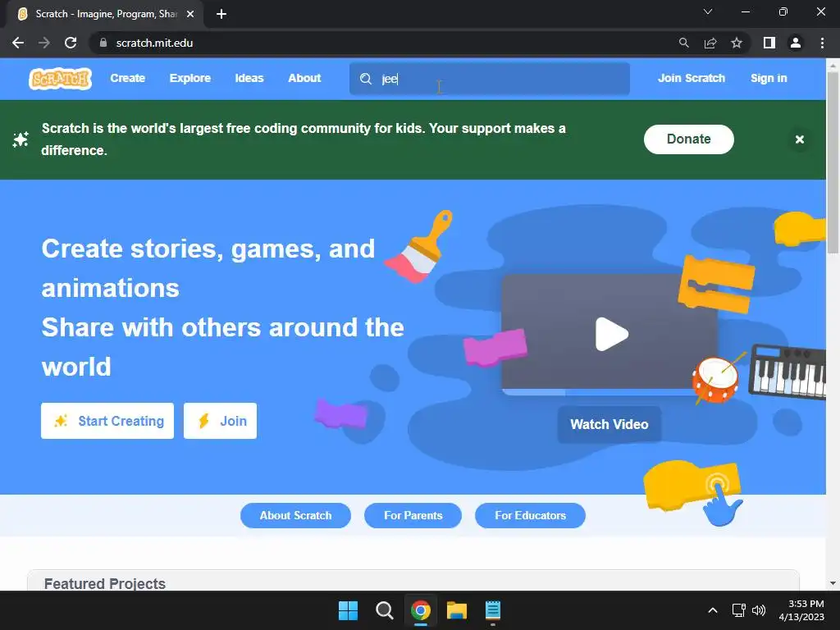Open Chrome side panel icon
Image resolution: width=840 pixels, height=630 pixels.
[x=769, y=43]
